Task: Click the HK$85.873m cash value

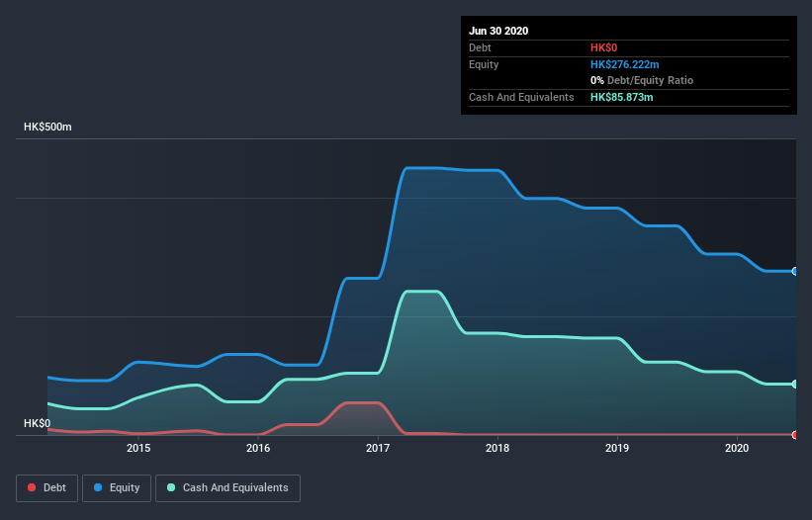Action: (x=621, y=97)
